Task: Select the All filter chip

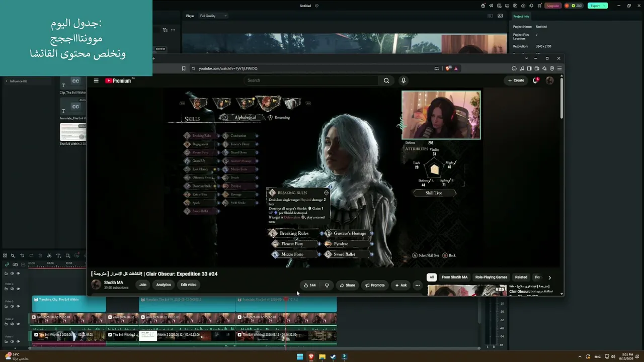Action: click(x=431, y=277)
